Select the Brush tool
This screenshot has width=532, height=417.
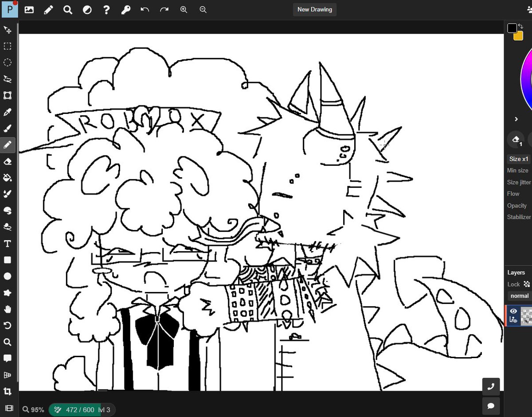(x=8, y=128)
